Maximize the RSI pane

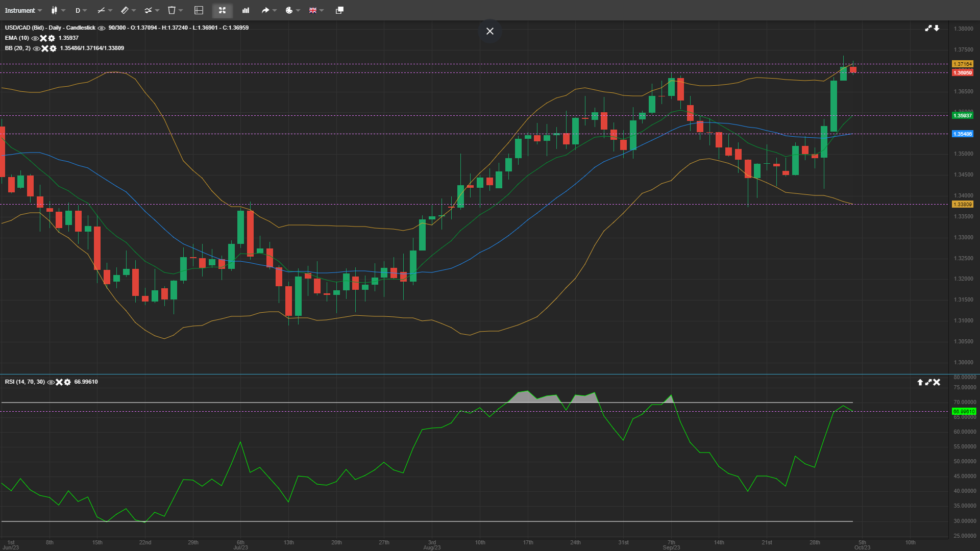pyautogui.click(x=928, y=382)
